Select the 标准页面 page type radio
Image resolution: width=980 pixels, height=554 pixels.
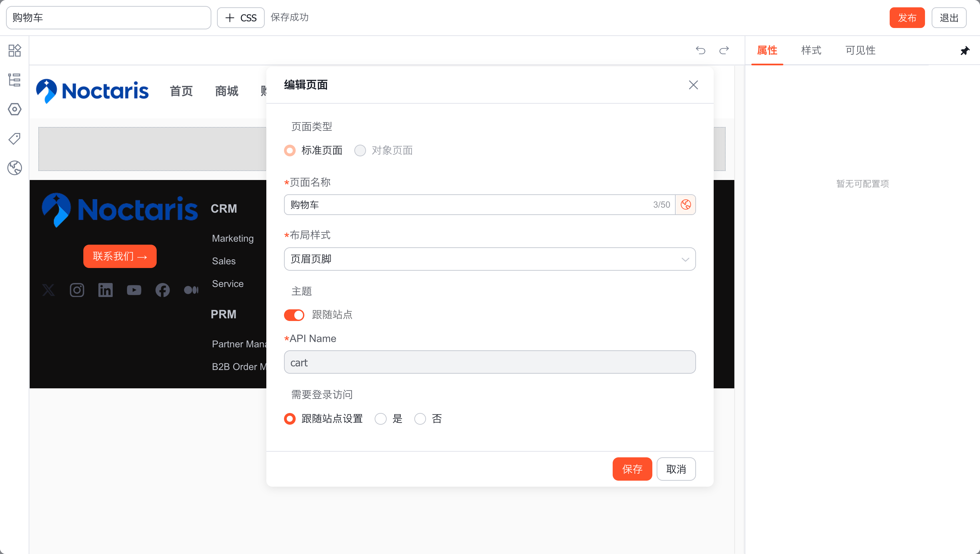(x=290, y=151)
